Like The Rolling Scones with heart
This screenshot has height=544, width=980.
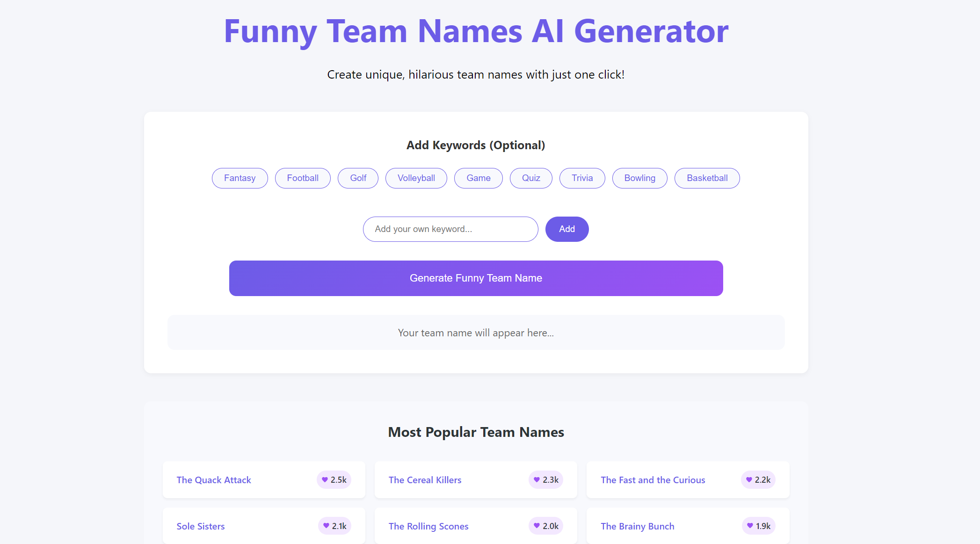coord(537,526)
